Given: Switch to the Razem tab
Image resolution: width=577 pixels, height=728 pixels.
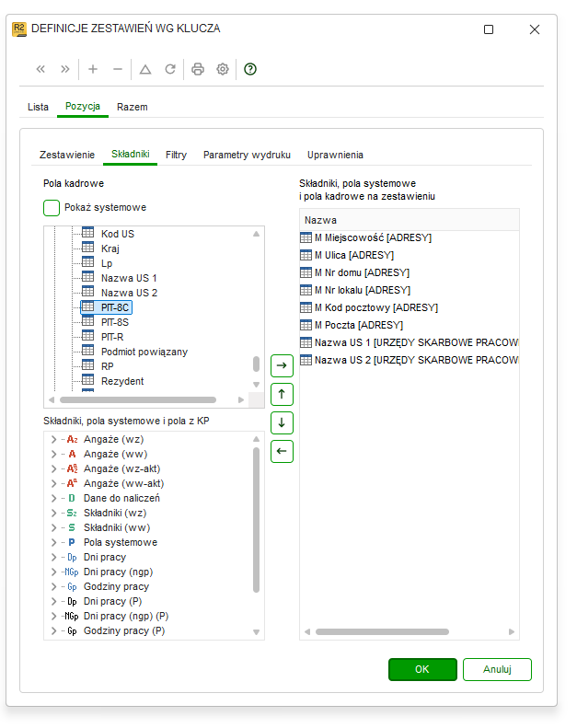Looking at the screenshot, I should pos(133,107).
